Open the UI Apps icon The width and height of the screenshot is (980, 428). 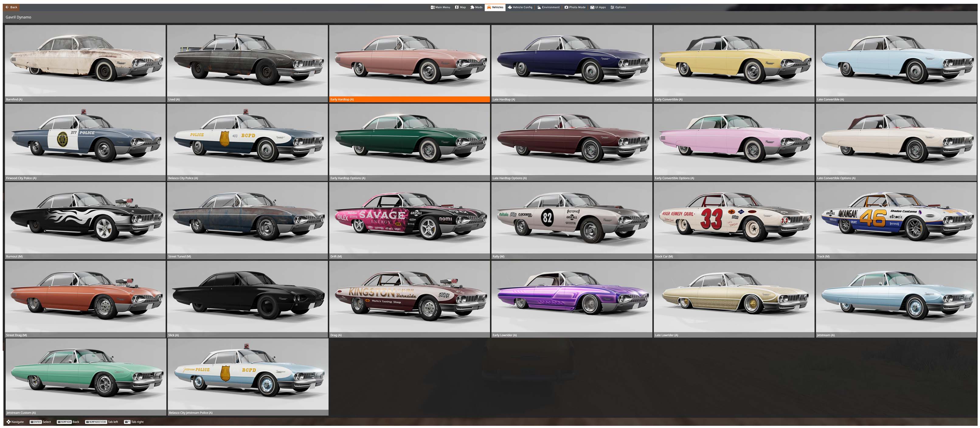click(x=592, y=7)
